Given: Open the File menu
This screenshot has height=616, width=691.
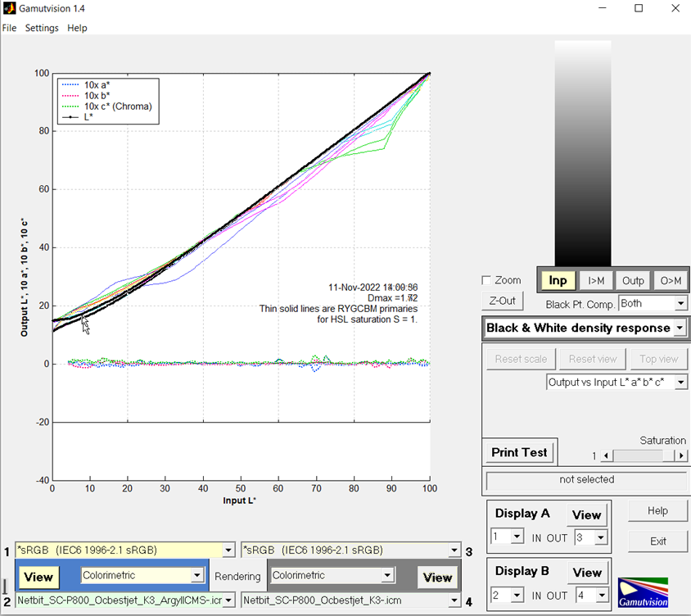Looking at the screenshot, I should pos(9,28).
